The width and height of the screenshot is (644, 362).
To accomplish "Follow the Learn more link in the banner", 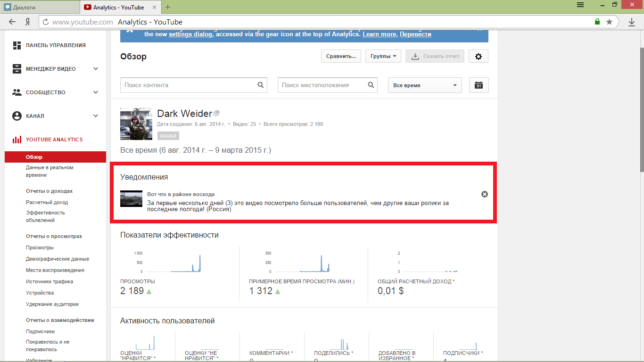I will point(380,34).
